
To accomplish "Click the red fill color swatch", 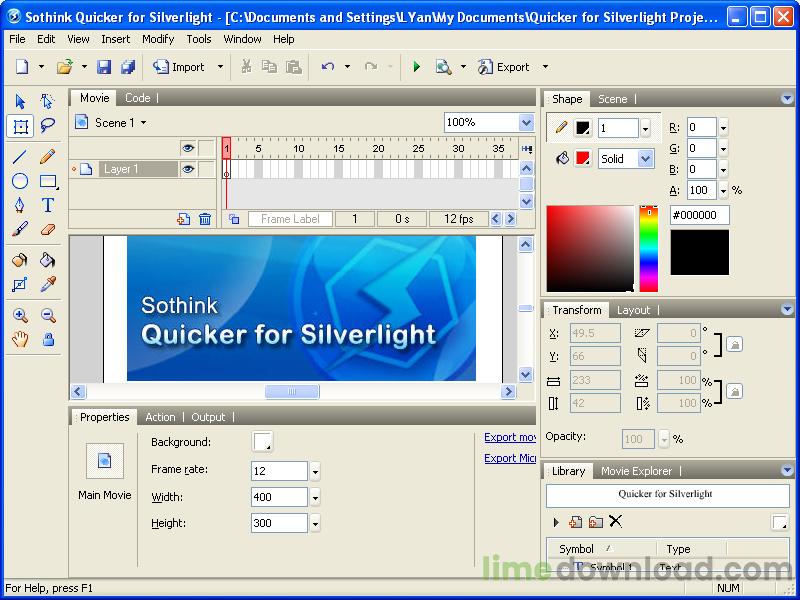I will tap(583, 159).
